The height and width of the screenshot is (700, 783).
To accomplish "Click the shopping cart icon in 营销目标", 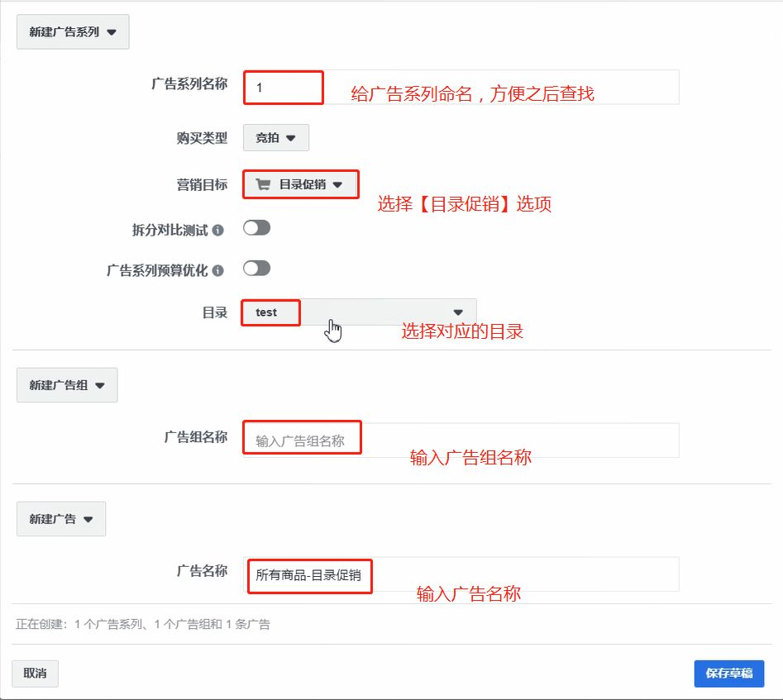I will [263, 184].
